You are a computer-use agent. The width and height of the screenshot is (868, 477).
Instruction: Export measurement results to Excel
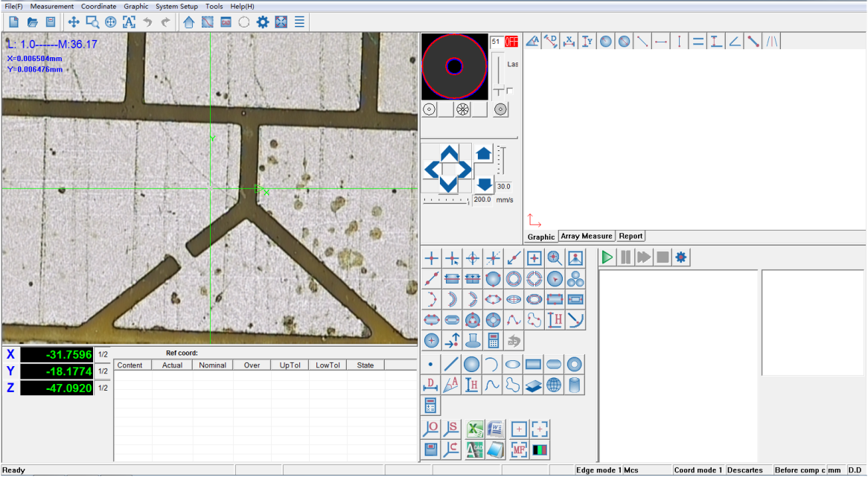click(x=473, y=429)
